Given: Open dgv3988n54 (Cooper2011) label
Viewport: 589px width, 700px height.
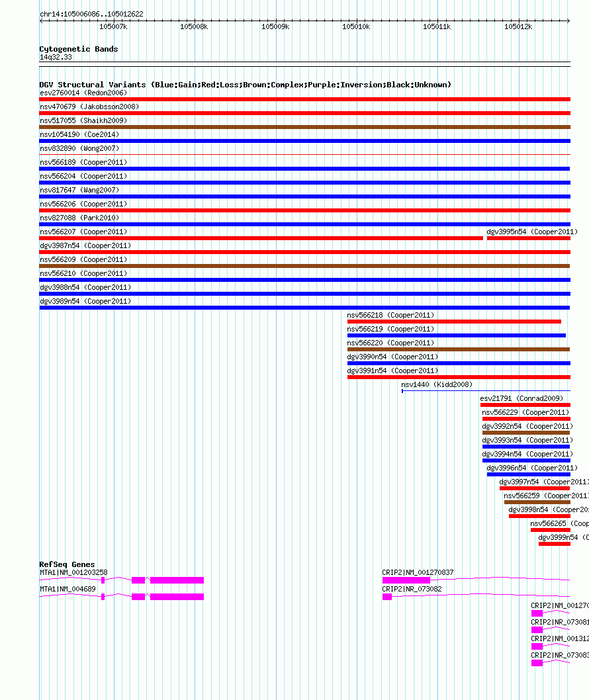Looking at the screenshot, I should point(85,287).
